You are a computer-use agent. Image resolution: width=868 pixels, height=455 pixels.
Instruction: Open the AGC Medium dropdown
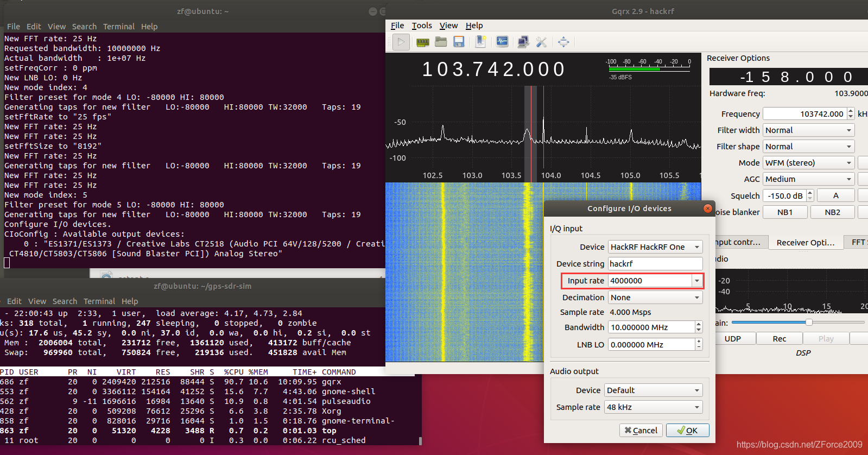click(x=809, y=179)
